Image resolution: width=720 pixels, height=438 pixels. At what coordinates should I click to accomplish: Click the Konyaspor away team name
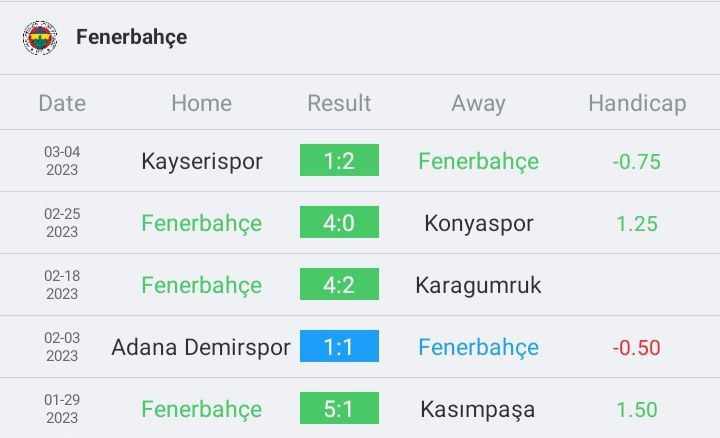[478, 224]
